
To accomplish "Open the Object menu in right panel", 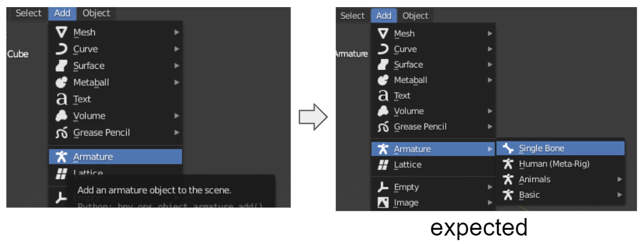I will coord(415,16).
